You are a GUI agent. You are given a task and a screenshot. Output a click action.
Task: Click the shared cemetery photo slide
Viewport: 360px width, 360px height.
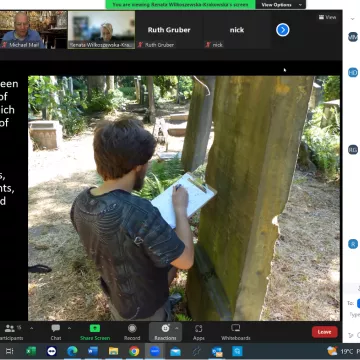184,198
